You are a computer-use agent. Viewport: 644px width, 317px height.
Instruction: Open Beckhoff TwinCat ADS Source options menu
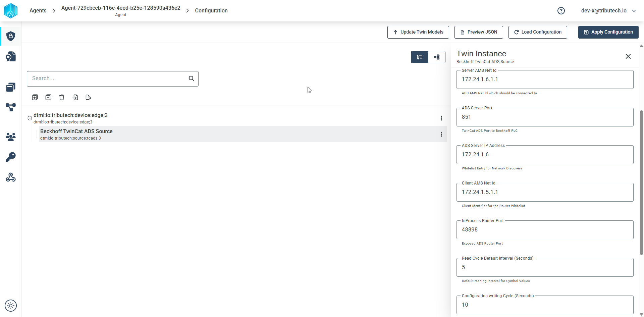click(441, 134)
